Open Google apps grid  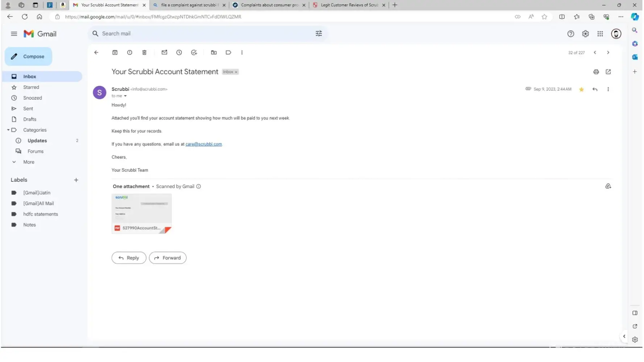pyautogui.click(x=600, y=34)
